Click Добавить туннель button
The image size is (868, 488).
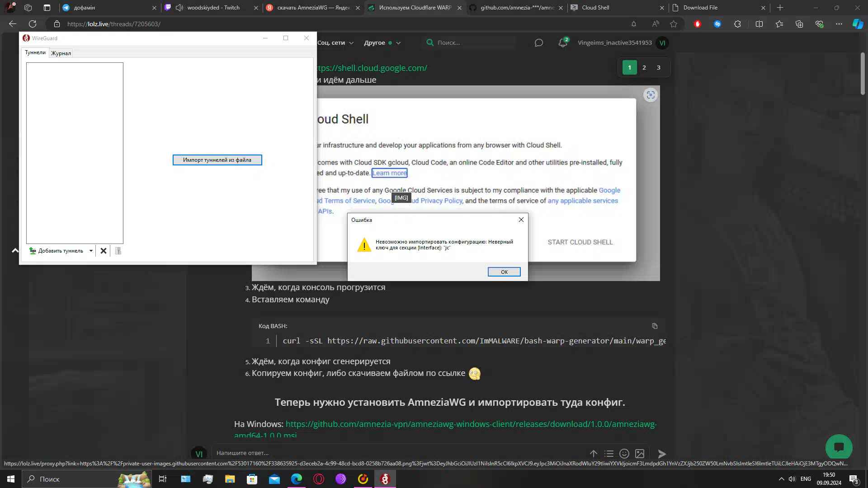pos(57,251)
